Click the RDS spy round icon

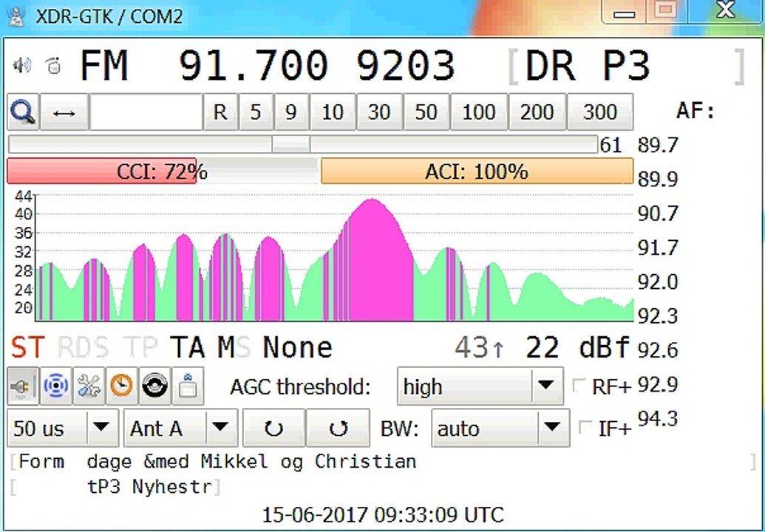click(154, 386)
